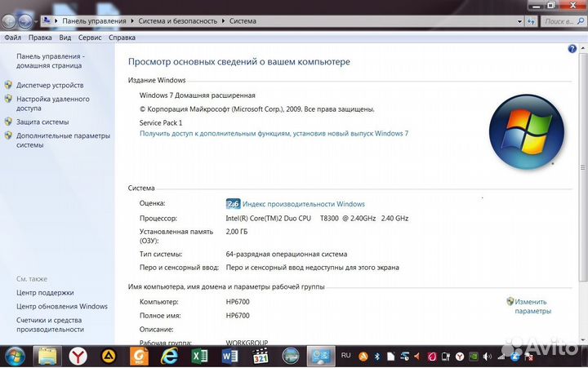Open the Файл menu
This screenshot has height=368, width=588.
coord(12,38)
